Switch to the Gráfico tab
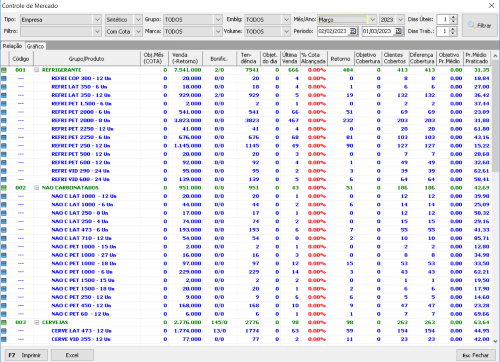This screenshot has width=500, height=362. (35, 46)
